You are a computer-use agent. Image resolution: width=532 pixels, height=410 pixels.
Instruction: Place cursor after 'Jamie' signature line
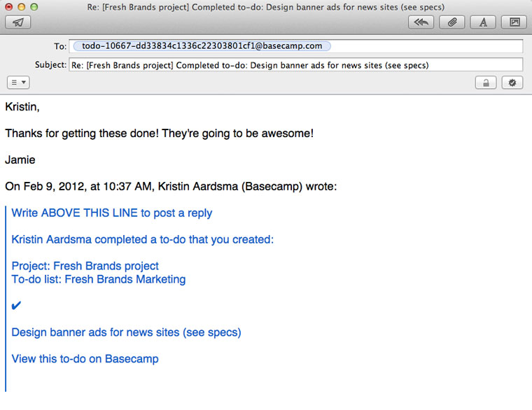(36, 160)
